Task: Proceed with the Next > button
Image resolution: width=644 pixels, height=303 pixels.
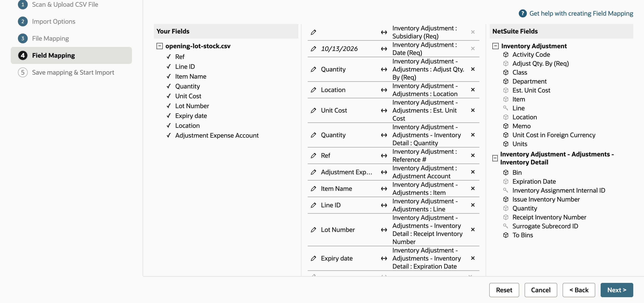Action: pyautogui.click(x=617, y=290)
